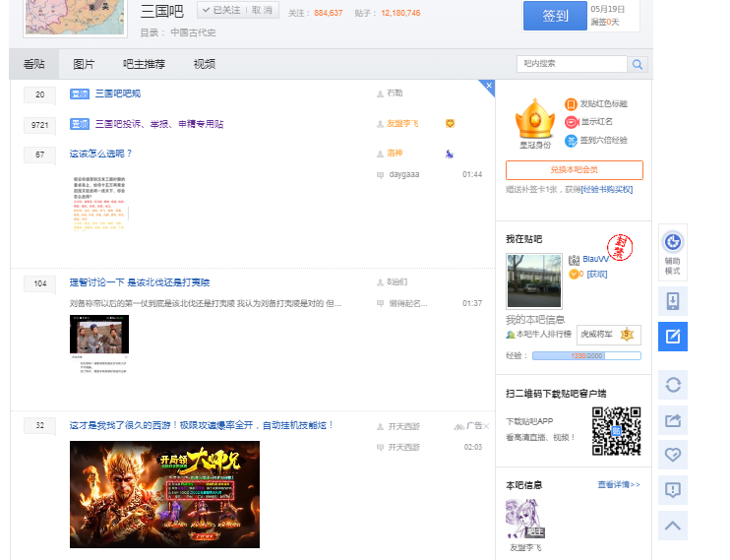This screenshot has height=560, width=730.
Task: Click the share icon in side toolbar
Action: click(673, 420)
